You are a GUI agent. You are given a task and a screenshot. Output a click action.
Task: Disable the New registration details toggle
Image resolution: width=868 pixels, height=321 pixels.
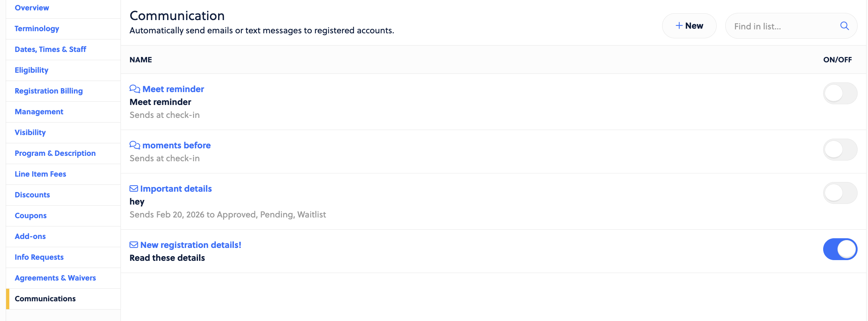tap(840, 249)
